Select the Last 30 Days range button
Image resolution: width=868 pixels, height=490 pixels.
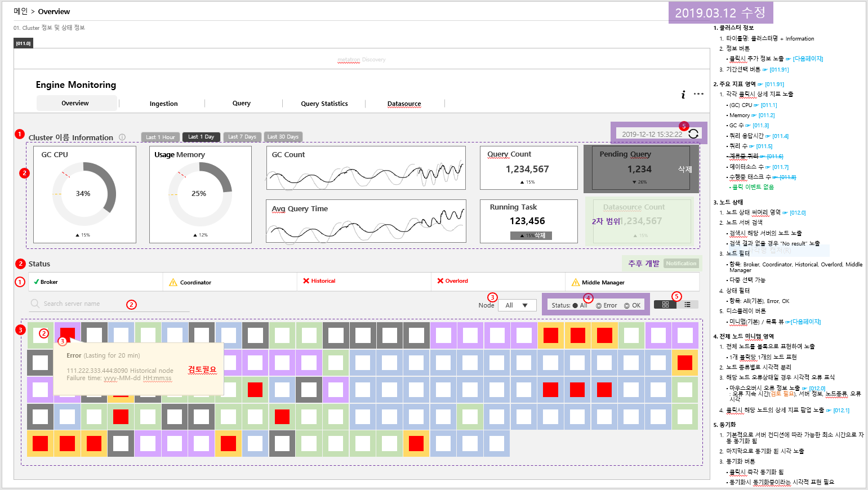[283, 136]
